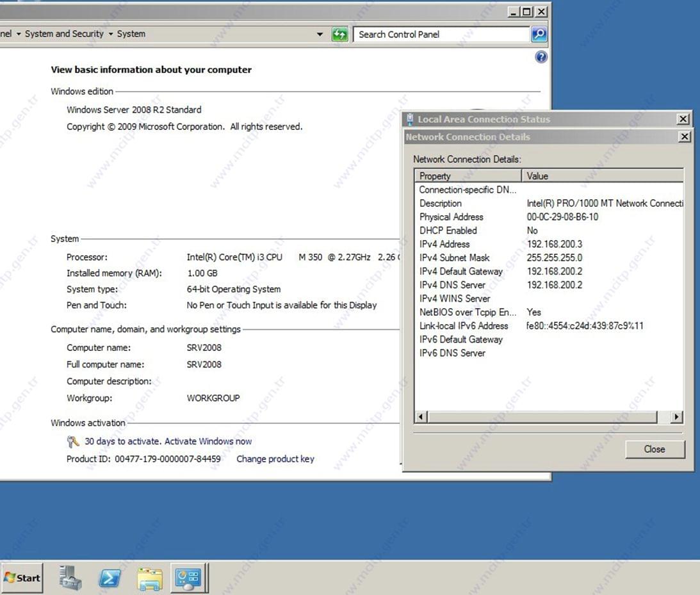Click the 255.255.255.0 value
Viewport: 700px width, 595px height.
(555, 258)
